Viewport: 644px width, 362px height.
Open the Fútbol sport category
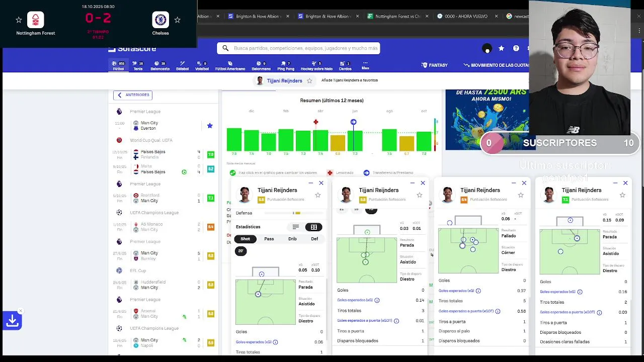tap(118, 66)
